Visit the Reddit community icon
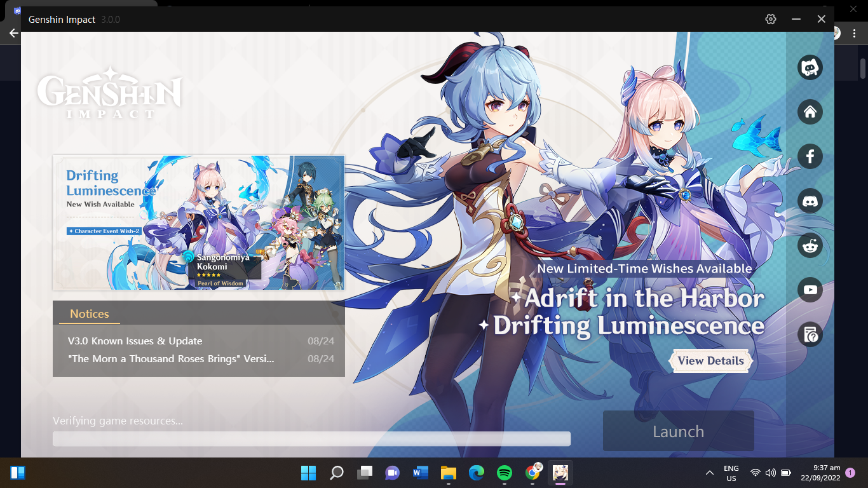The height and width of the screenshot is (488, 868). tap(810, 245)
